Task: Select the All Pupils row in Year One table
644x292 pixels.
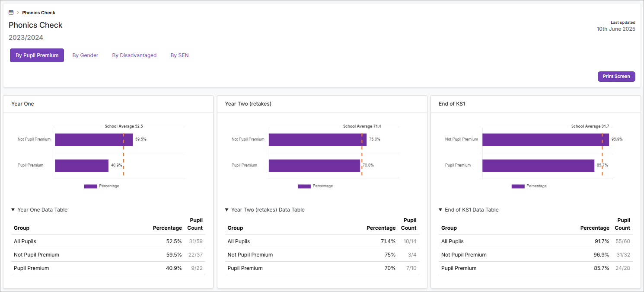Action: [108, 241]
